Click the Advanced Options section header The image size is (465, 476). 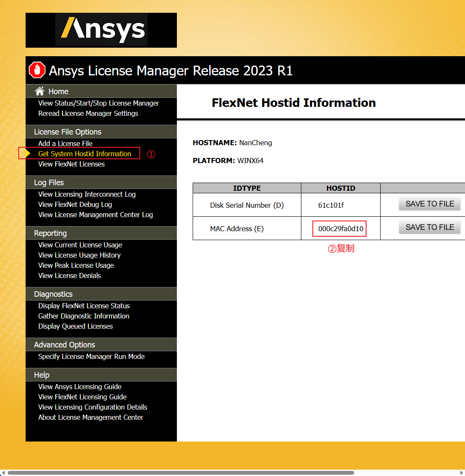tap(101, 344)
